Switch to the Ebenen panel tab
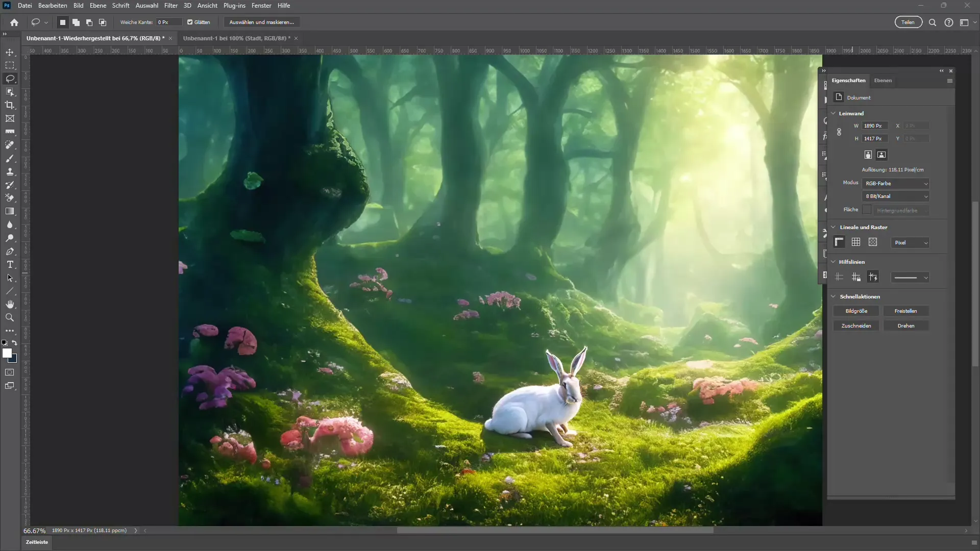Screen dimensions: 980x551 coord(883,81)
